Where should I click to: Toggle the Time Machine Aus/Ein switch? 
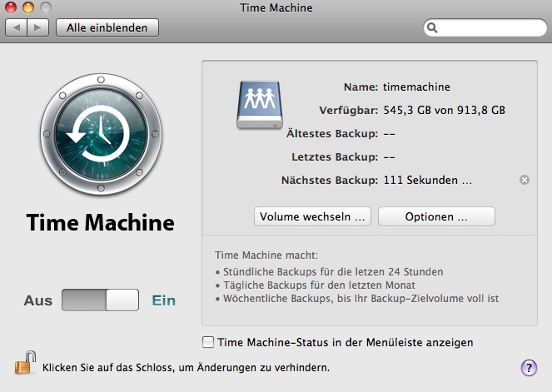click(100, 300)
